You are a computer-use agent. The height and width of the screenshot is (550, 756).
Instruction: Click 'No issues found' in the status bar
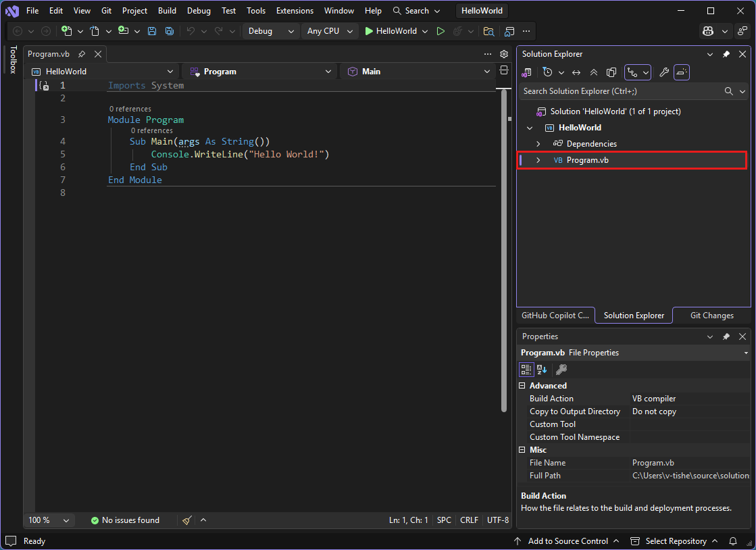coord(125,520)
